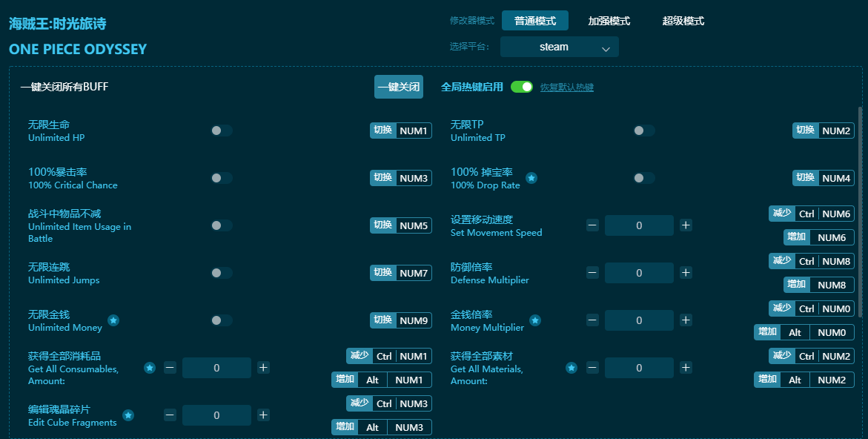868x439 pixels.
Task: Enable 100% Critical Chance switch
Action: click(222, 178)
